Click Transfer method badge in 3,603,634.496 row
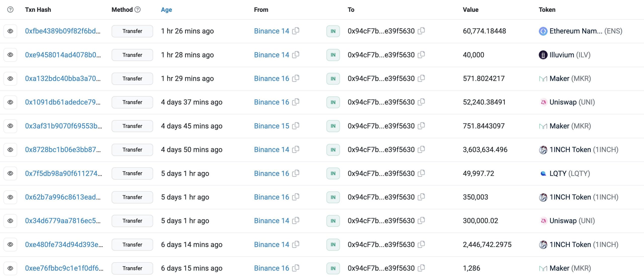The height and width of the screenshot is (279, 644). 132,150
